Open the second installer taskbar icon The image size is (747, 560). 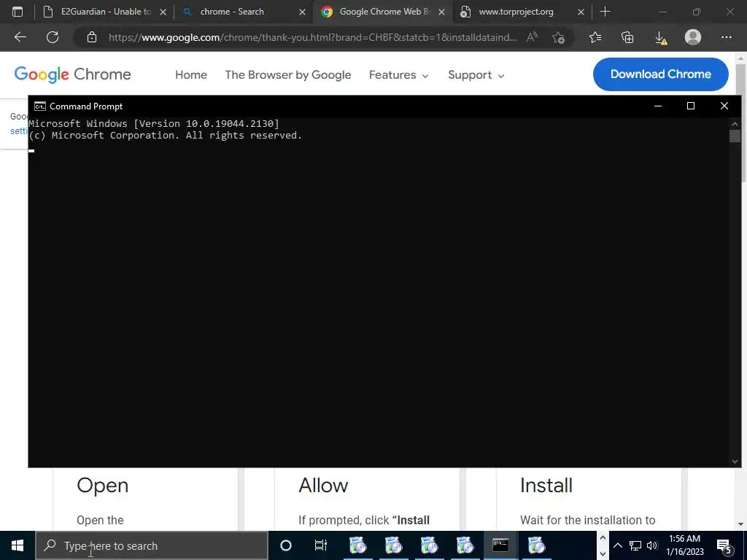393,545
